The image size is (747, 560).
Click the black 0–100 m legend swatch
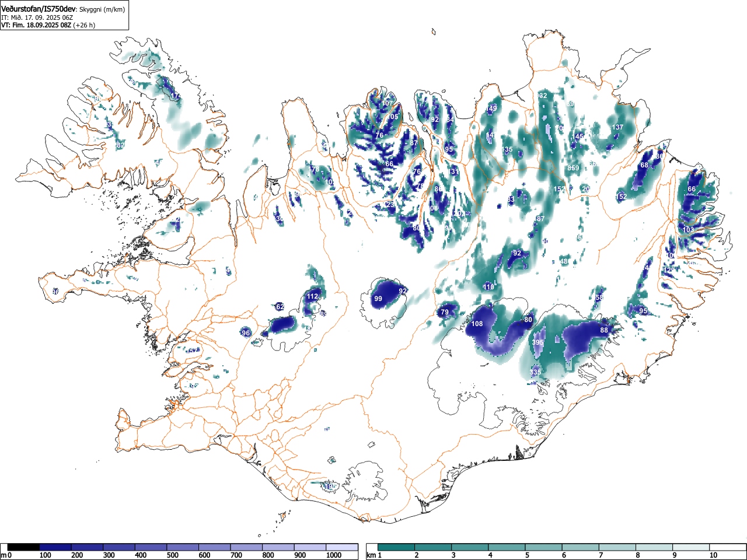coord(24,547)
